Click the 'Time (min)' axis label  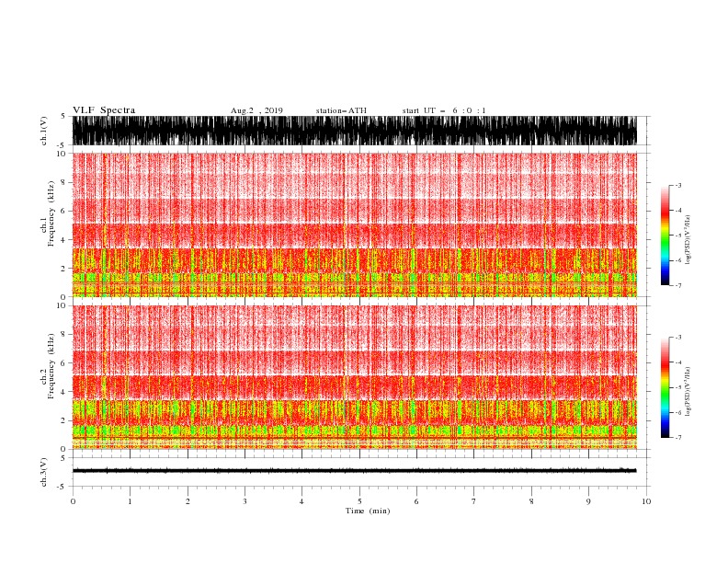(368, 511)
